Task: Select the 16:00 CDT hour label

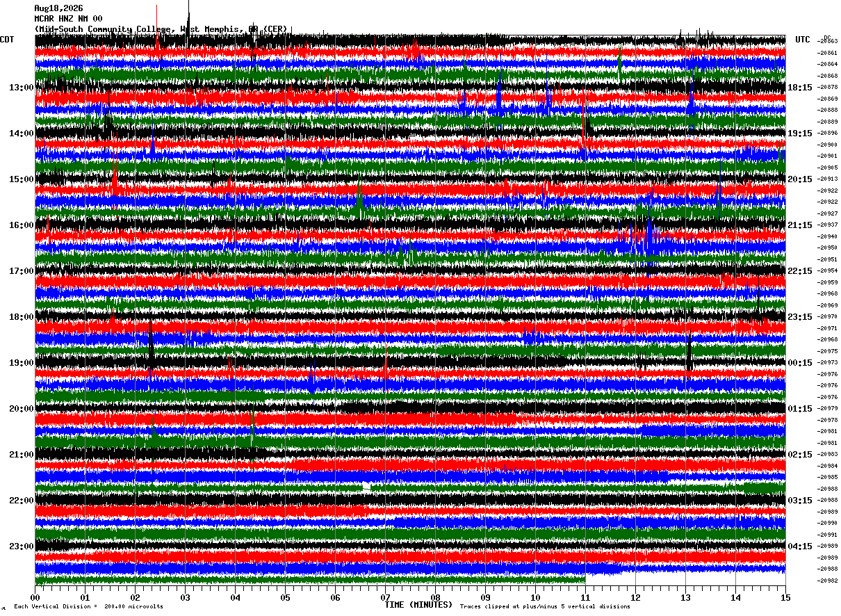Action: (22, 225)
